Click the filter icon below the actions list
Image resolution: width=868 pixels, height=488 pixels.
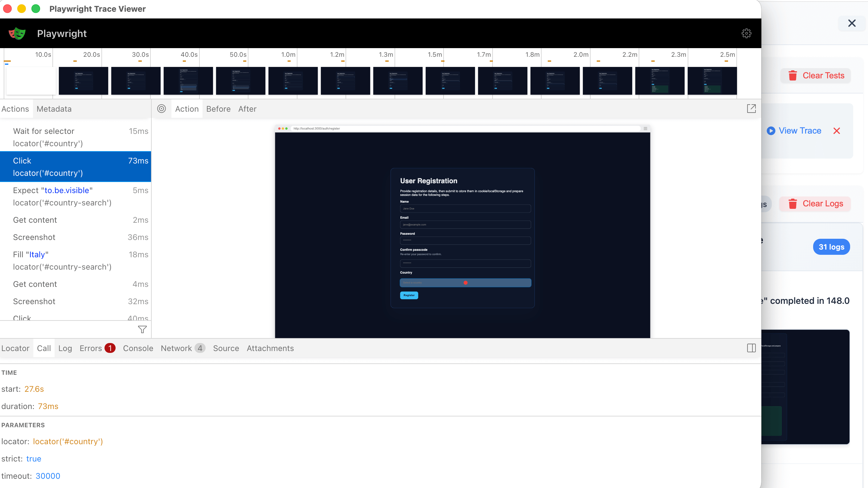pos(142,329)
